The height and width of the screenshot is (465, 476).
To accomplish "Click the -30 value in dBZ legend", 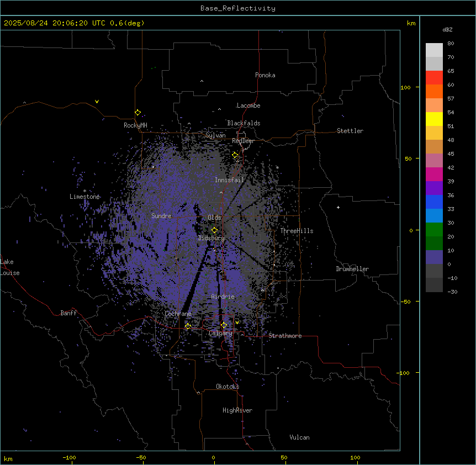I will pyautogui.click(x=452, y=292).
